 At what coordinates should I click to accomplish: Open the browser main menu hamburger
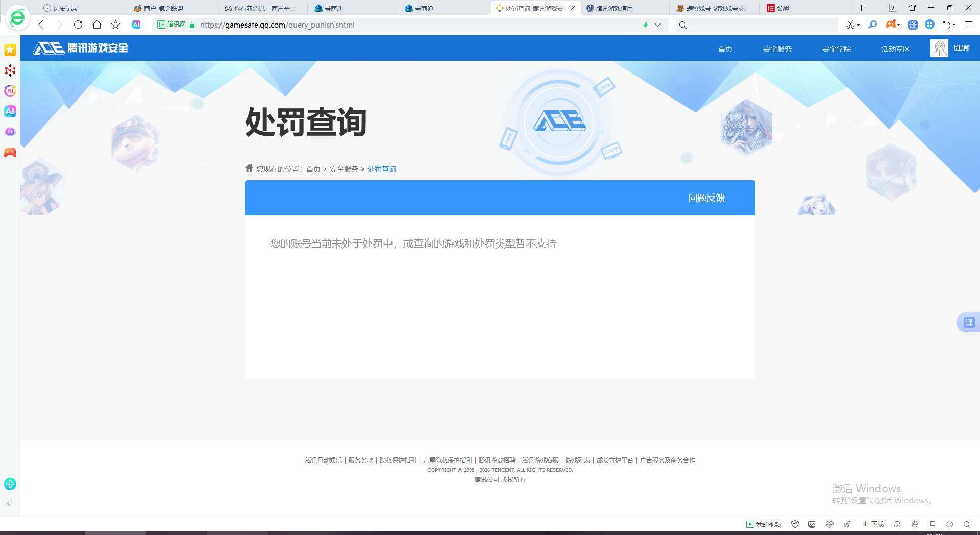968,25
